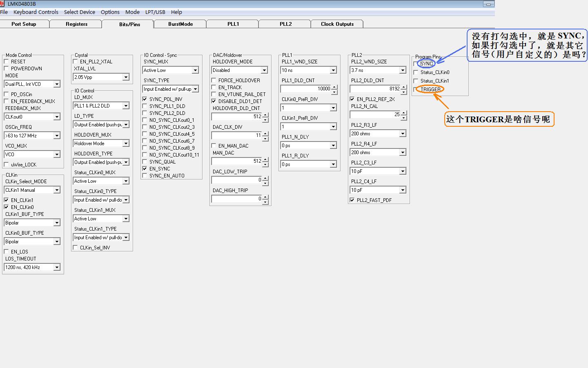This screenshot has width=588, height=368.
Task: Enable the RESET checkbox
Action: (7, 62)
